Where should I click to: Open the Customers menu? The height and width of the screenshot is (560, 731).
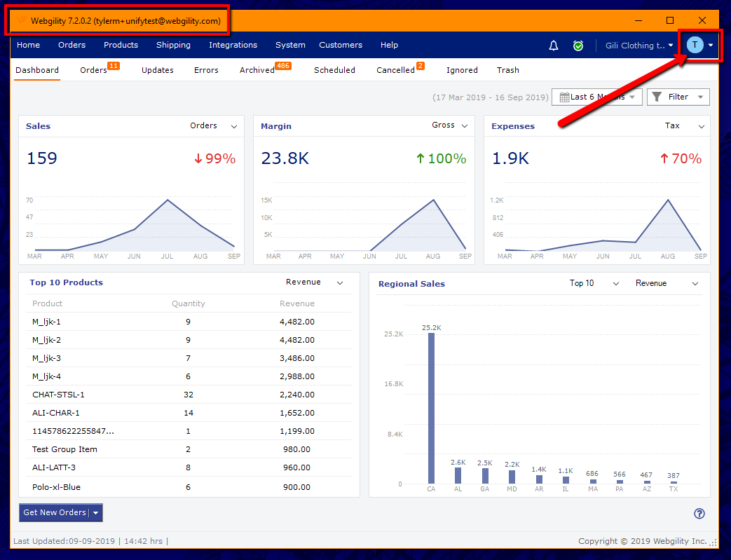341,45
